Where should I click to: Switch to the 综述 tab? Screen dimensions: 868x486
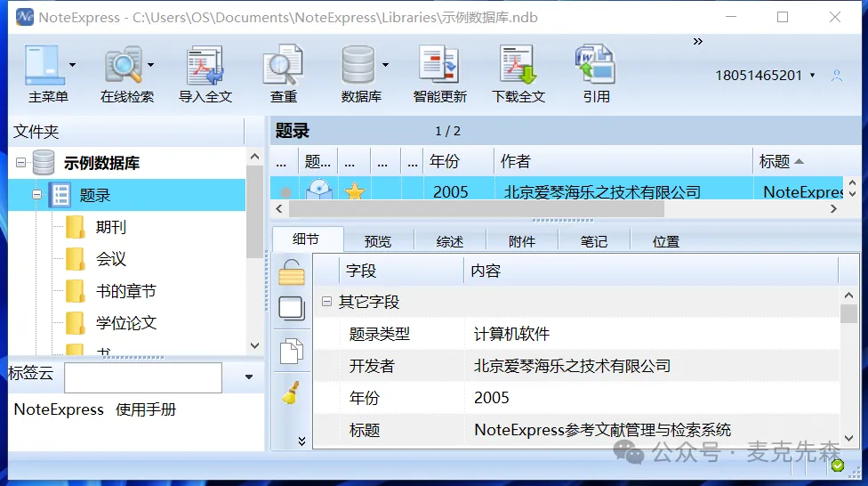[449, 241]
